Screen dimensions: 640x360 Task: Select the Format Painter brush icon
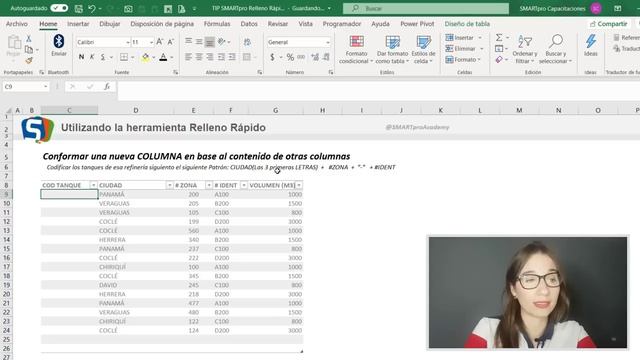point(29,61)
